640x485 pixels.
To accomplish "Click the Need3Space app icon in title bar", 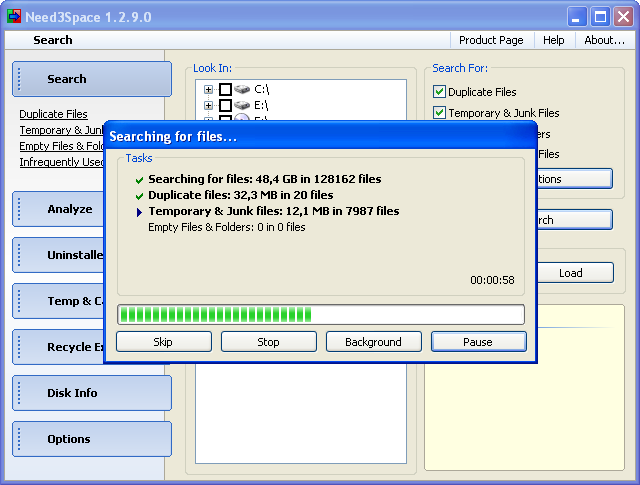I will [x=14, y=16].
